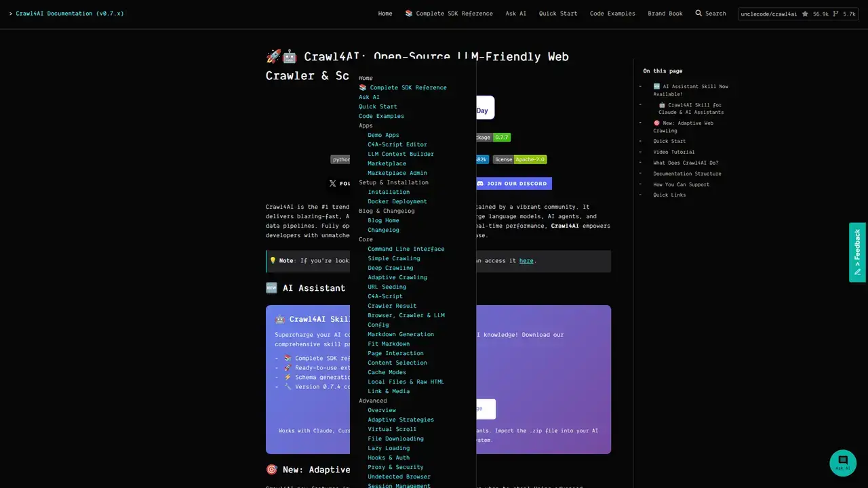
Task: Click the Search magnifier icon
Action: [698, 13]
